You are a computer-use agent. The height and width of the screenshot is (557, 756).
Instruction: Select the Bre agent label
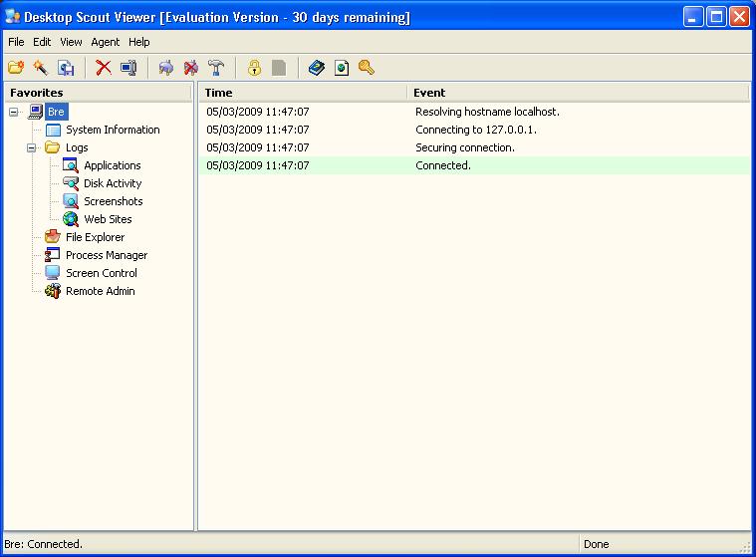57,112
